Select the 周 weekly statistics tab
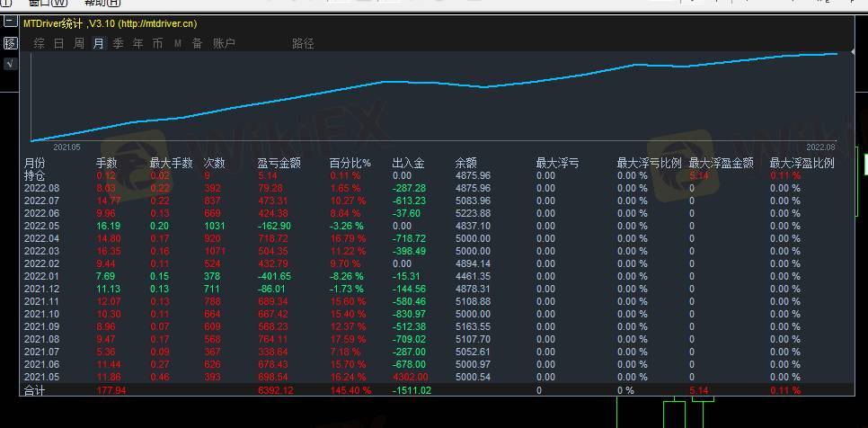 78,43
